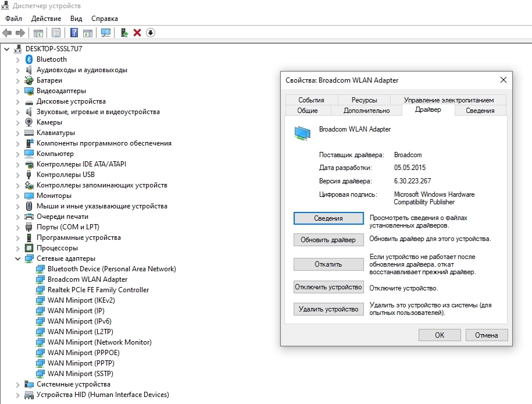This screenshot has width=532, height=404.
Task: Click the Удалить устройство button
Action: [x=329, y=309]
